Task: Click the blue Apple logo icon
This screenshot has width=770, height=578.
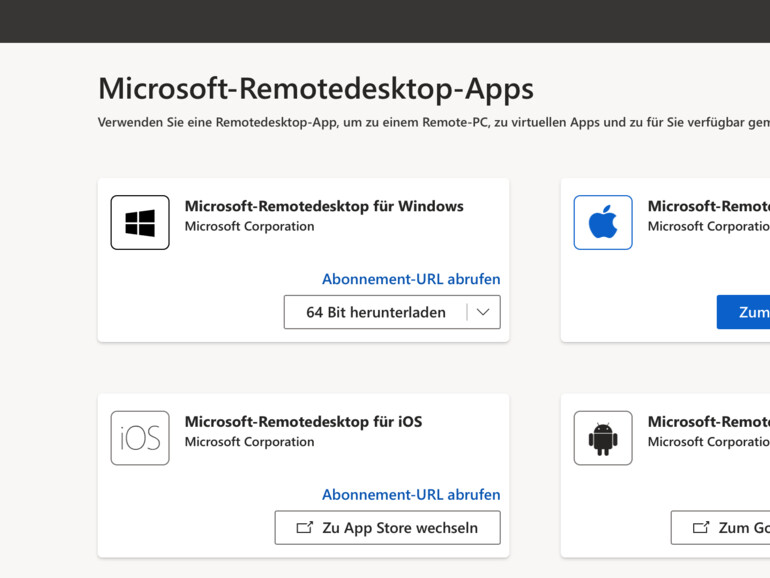Action: coord(603,222)
